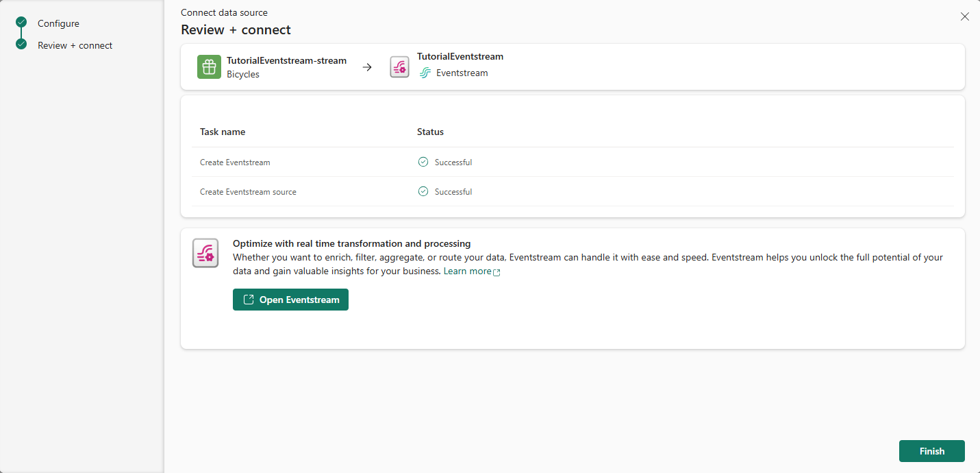980x473 pixels.
Task: Select the Configure step in the sidebar
Action: pyautogui.click(x=58, y=23)
